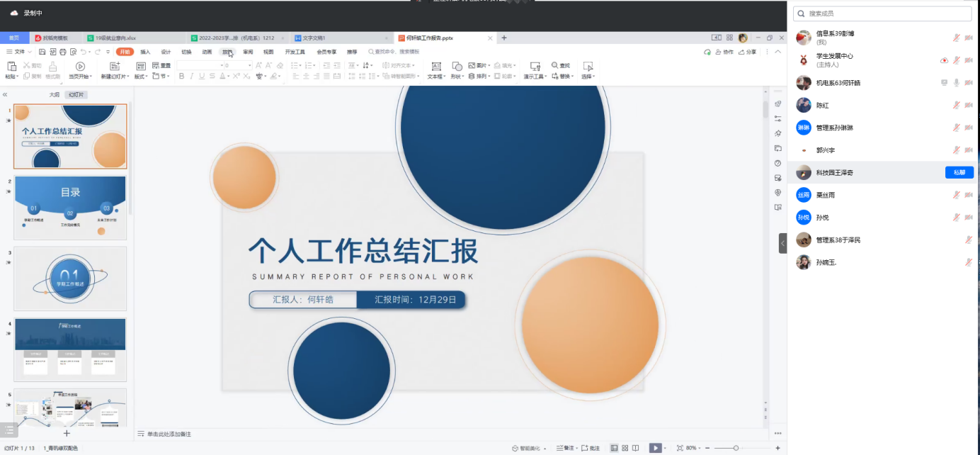Click the print icon in quick toolbar
The image size is (980, 455).
tap(63, 52)
